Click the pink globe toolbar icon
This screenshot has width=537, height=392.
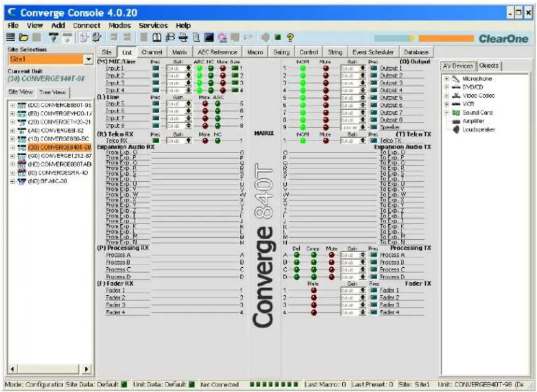tap(222, 37)
